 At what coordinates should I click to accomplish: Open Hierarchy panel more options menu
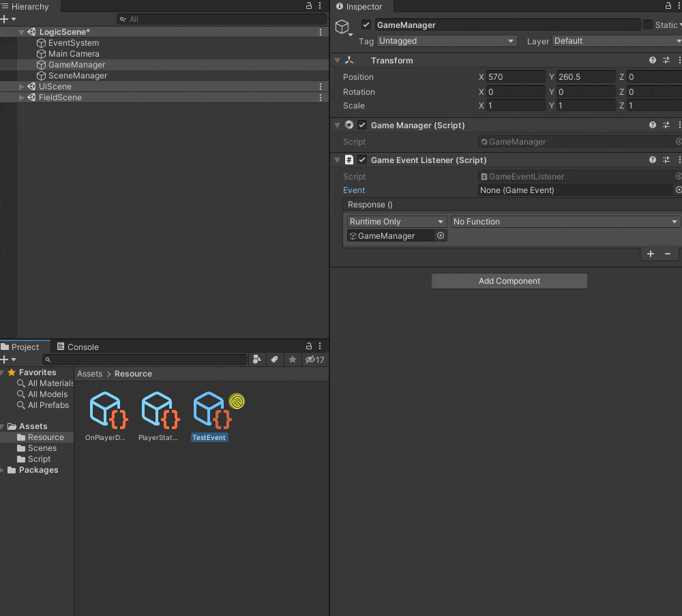[x=320, y=5]
